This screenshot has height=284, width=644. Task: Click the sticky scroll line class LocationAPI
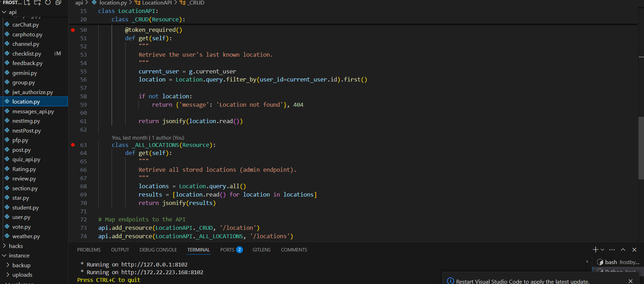[128, 11]
